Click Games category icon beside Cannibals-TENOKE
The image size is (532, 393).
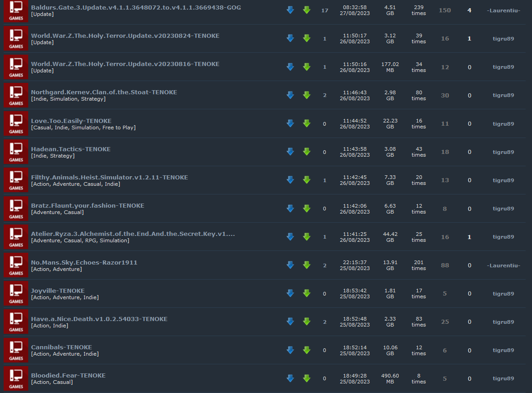click(16, 350)
